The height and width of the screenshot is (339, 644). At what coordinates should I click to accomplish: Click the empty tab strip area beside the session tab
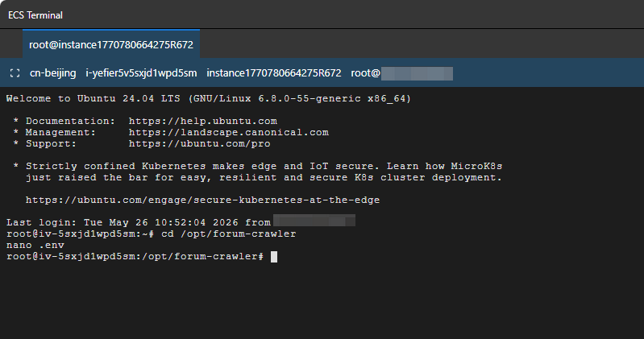tap(422, 43)
